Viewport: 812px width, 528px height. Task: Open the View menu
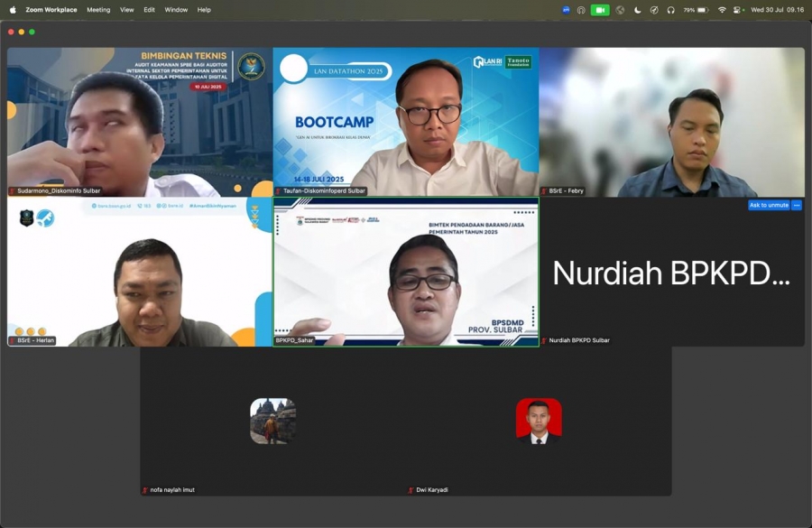point(126,10)
